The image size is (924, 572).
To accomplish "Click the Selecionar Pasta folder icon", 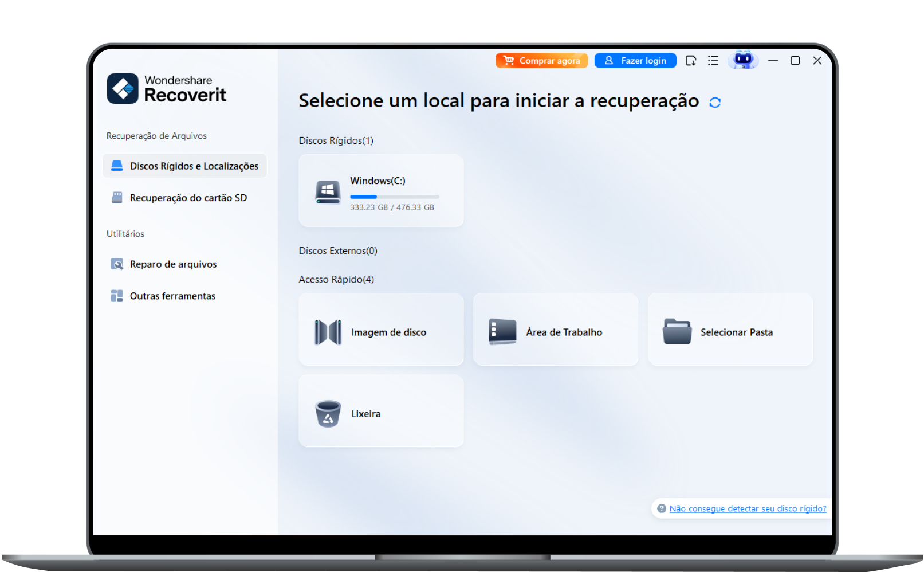I will 677,332.
